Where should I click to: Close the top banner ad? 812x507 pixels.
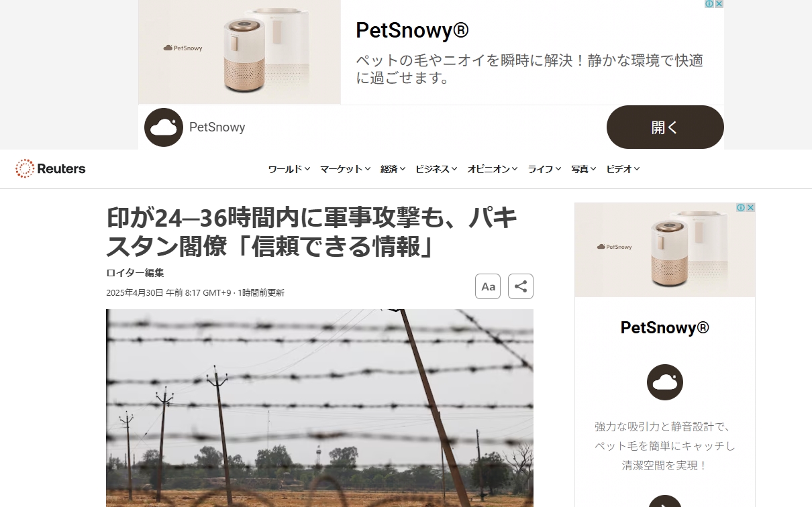pyautogui.click(x=719, y=4)
